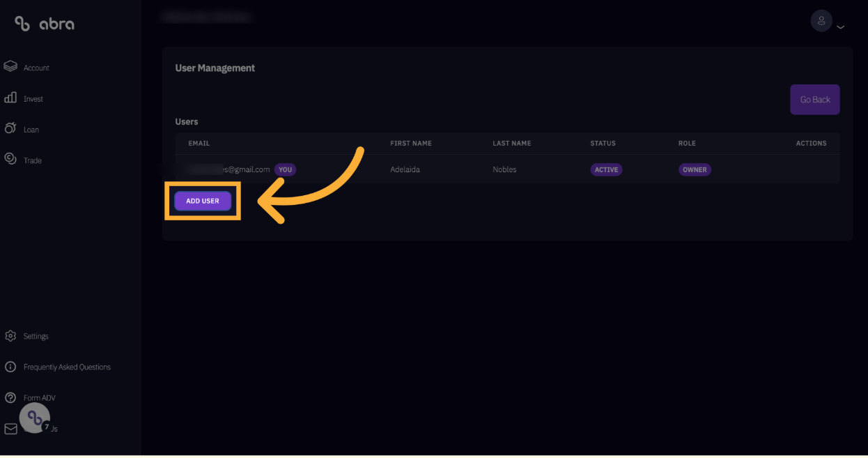868x458 pixels.
Task: Click the Add User button
Action: 203,201
